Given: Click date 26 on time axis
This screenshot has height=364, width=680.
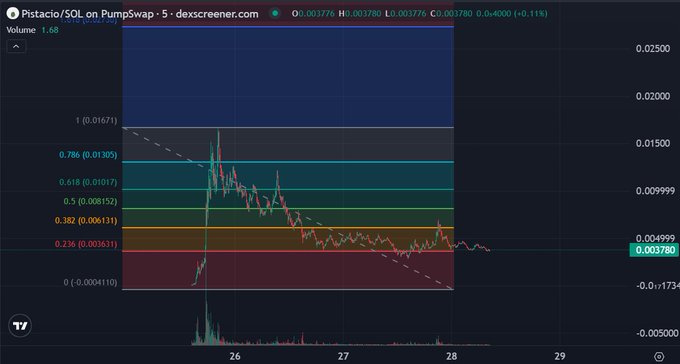Looking at the screenshot, I should tap(235, 356).
